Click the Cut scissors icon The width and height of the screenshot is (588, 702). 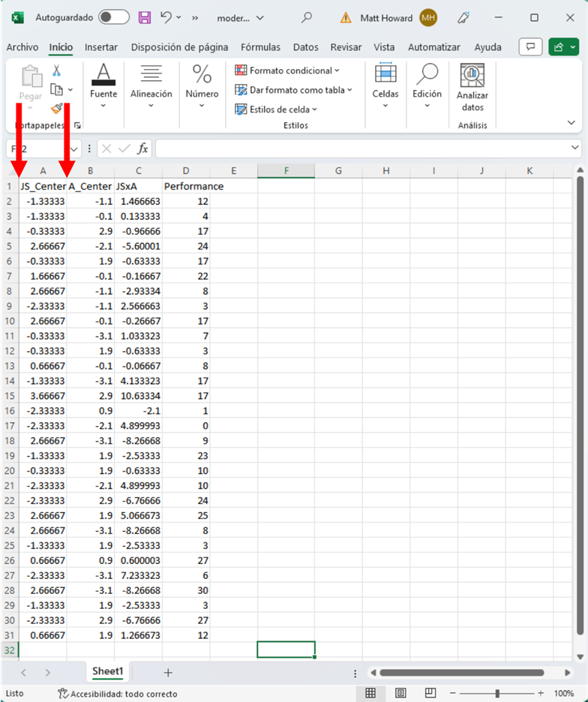pos(56,70)
